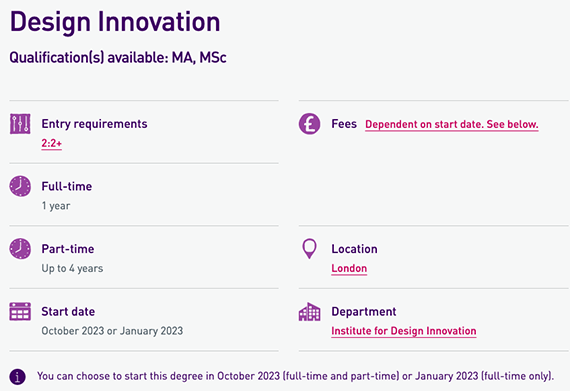Open the 2:2+ entry requirements link

coord(52,144)
